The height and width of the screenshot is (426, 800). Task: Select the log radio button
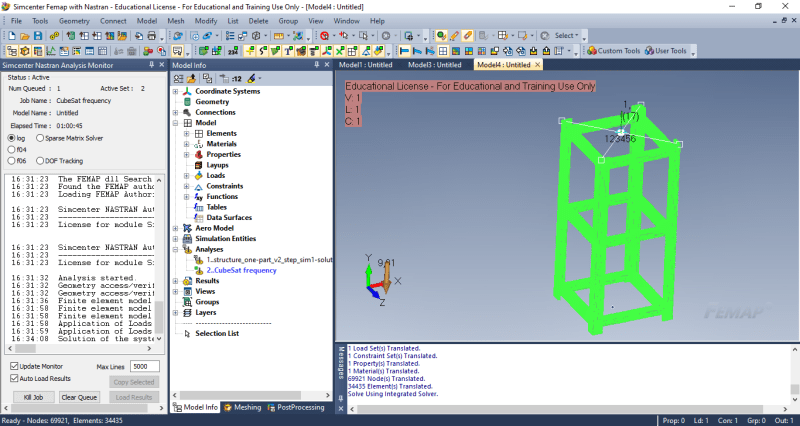[11, 138]
